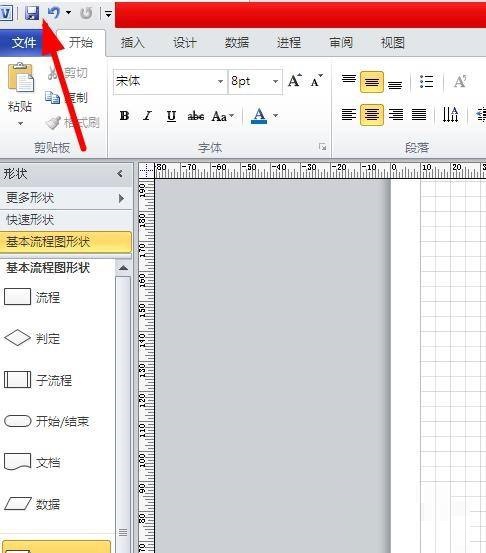Open the font color dropdown arrow
This screenshot has width=486, height=553.
(x=275, y=115)
